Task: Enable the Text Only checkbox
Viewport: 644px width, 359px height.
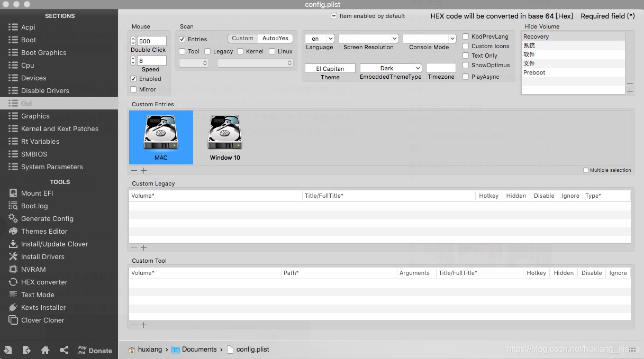Action: (x=466, y=56)
